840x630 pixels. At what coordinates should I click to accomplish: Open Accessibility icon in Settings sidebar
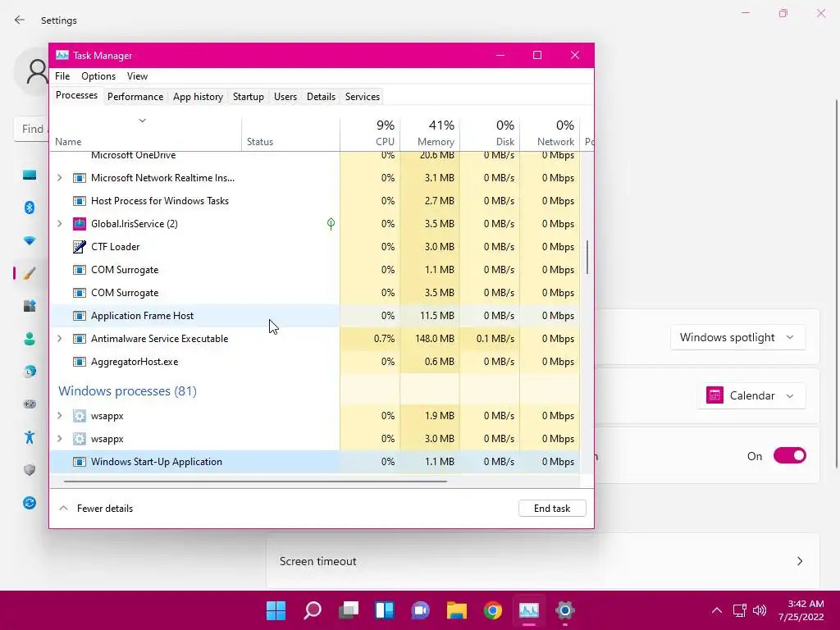point(30,437)
